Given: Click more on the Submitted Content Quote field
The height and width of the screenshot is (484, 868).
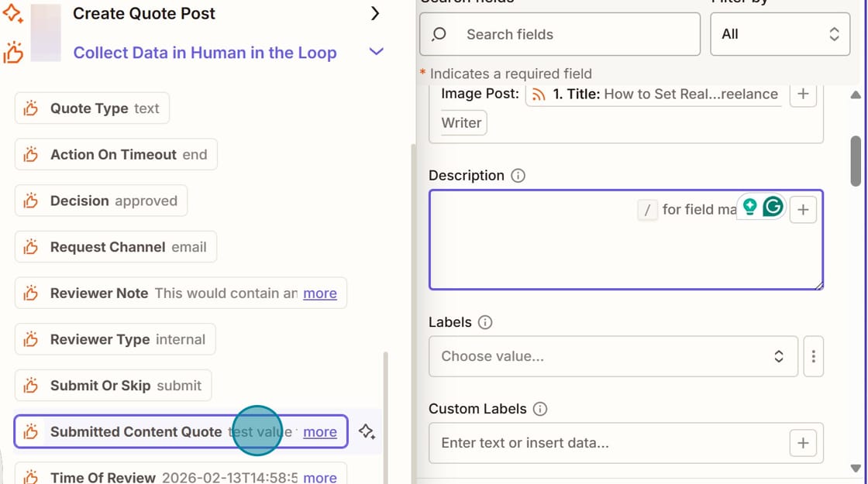Looking at the screenshot, I should pyautogui.click(x=320, y=431).
